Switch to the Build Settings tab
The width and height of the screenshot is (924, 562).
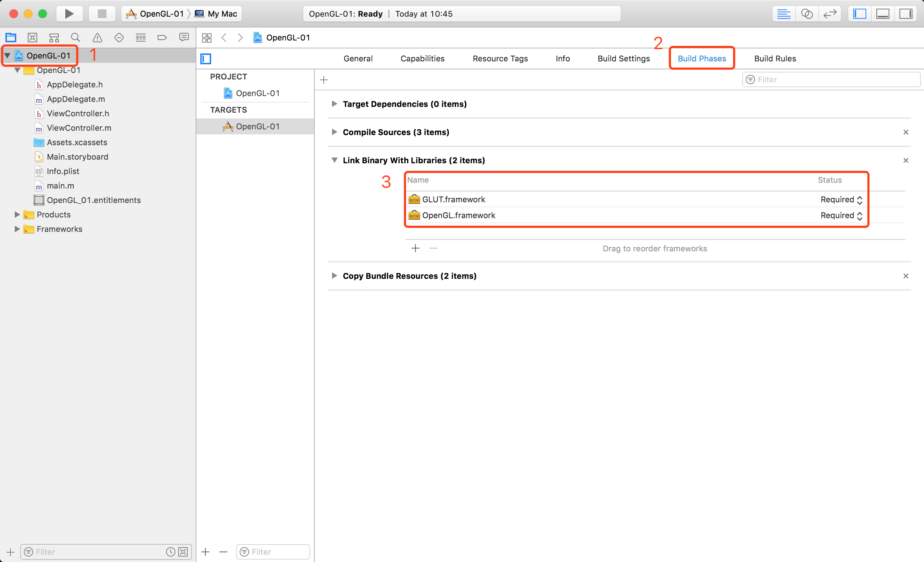(x=623, y=59)
